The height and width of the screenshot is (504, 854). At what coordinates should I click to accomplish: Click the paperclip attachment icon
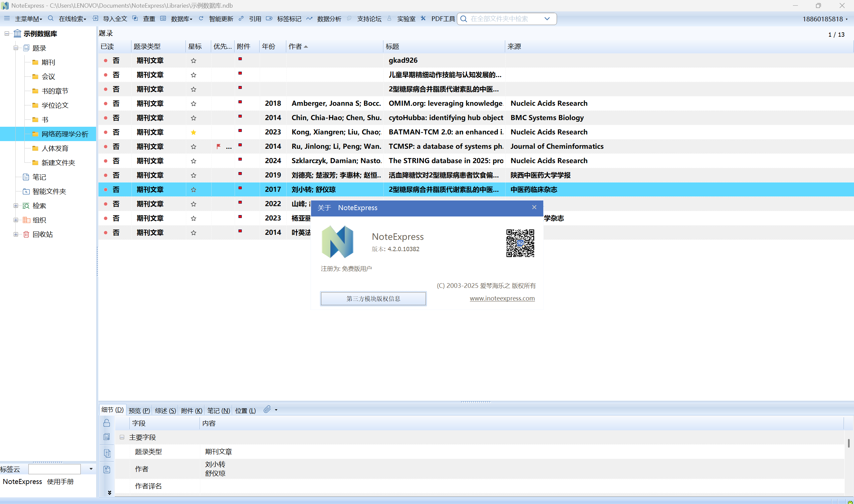pos(267,410)
